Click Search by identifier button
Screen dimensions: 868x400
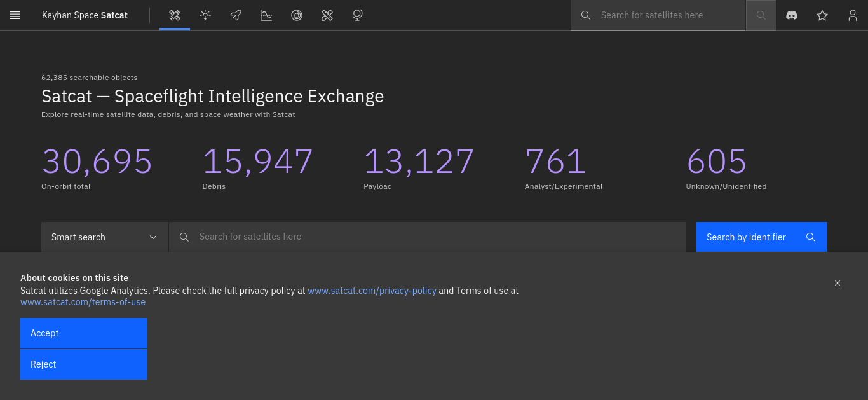pyautogui.click(x=761, y=237)
